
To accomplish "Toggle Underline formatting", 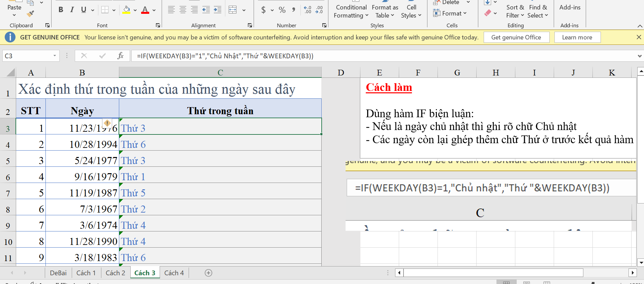I will tap(84, 10).
